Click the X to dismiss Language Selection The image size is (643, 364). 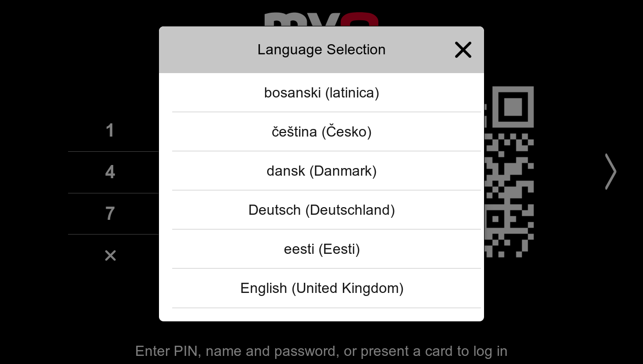tap(463, 50)
